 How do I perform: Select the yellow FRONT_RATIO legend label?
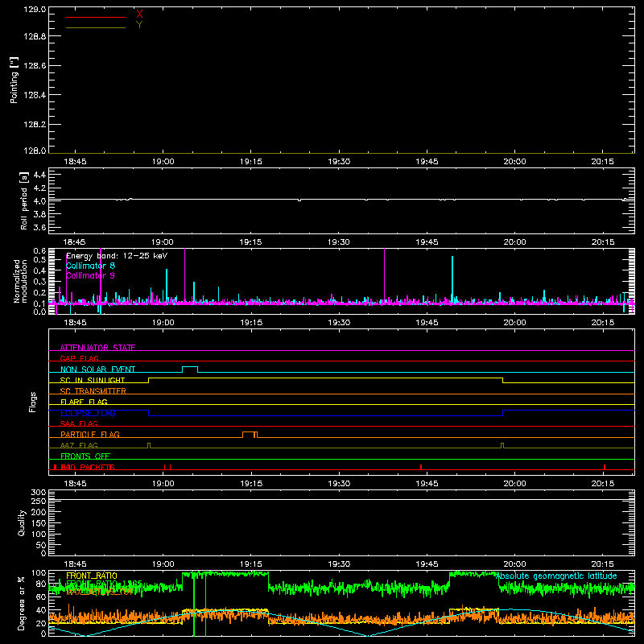[x=92, y=576]
